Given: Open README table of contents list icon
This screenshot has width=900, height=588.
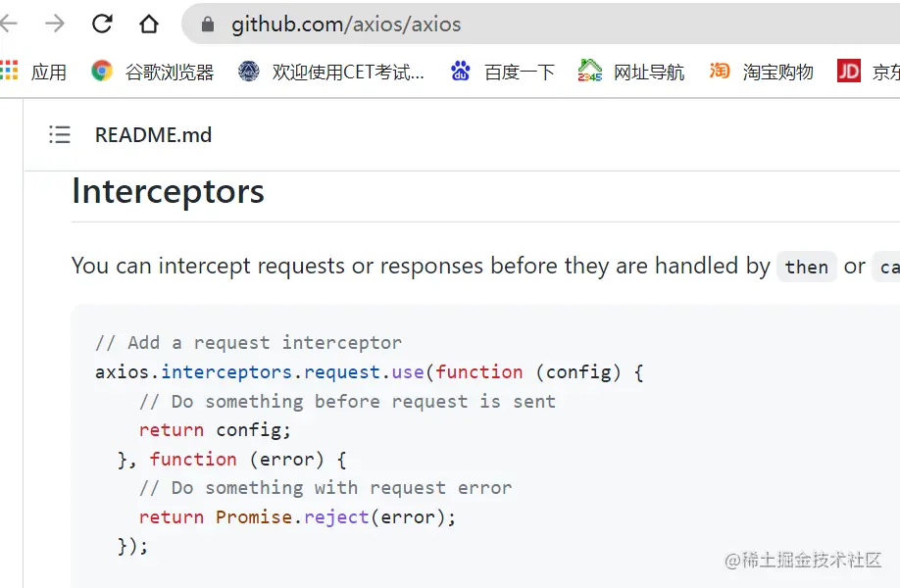Looking at the screenshot, I should [x=60, y=134].
